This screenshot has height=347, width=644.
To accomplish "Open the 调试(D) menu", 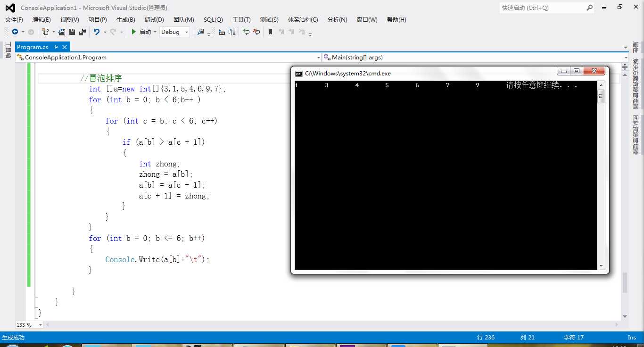I will [x=154, y=19].
